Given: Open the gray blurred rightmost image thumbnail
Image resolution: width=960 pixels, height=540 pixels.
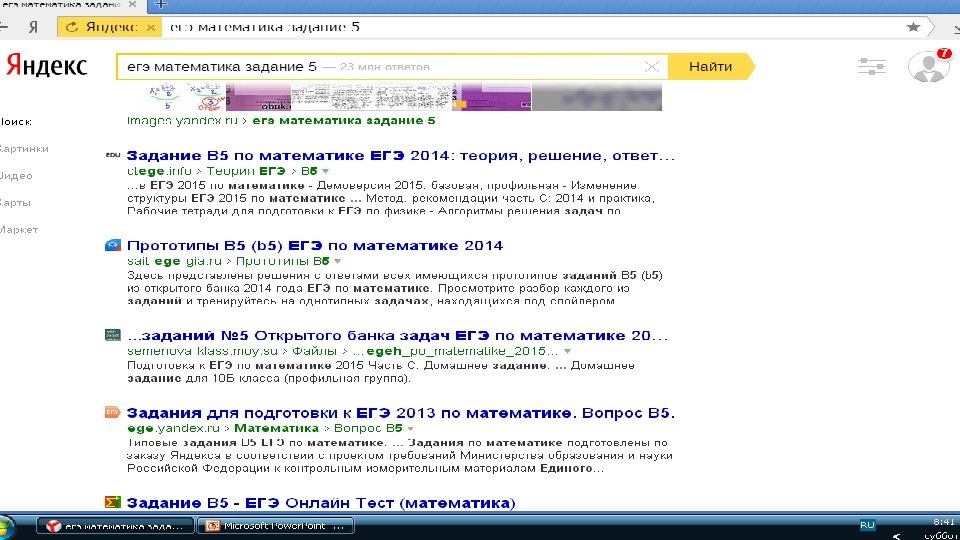Looking at the screenshot, I should tap(597, 97).
